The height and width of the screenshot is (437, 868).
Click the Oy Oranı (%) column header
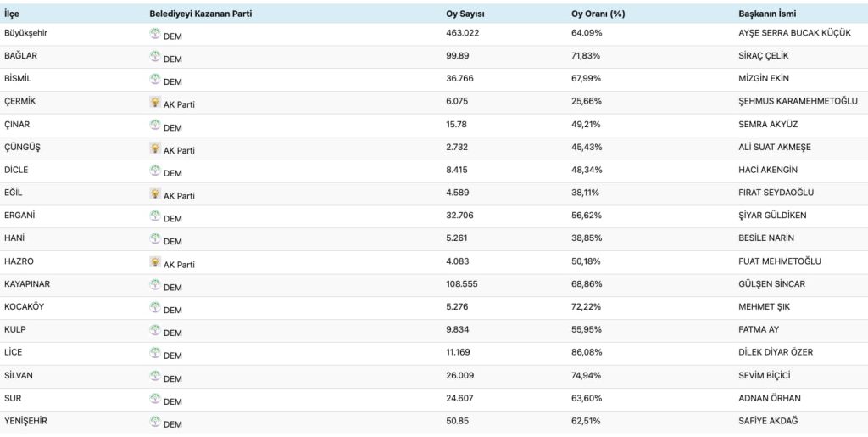coord(599,14)
